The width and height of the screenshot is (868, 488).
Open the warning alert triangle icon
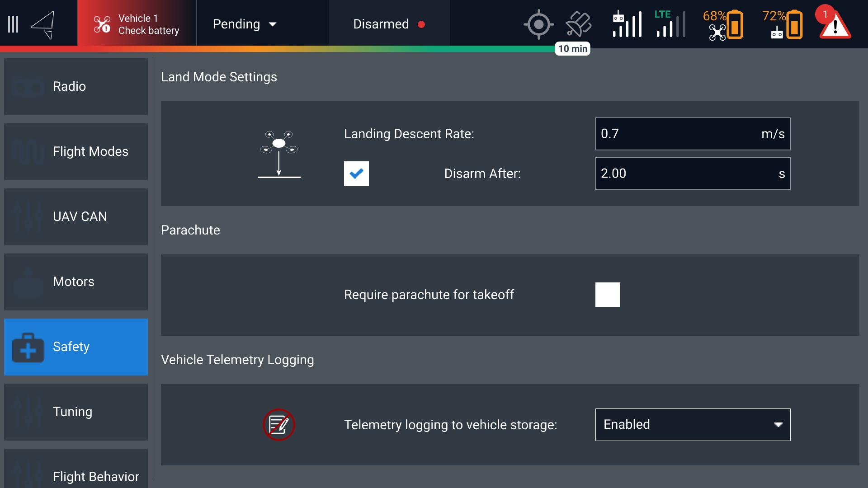pos(835,24)
